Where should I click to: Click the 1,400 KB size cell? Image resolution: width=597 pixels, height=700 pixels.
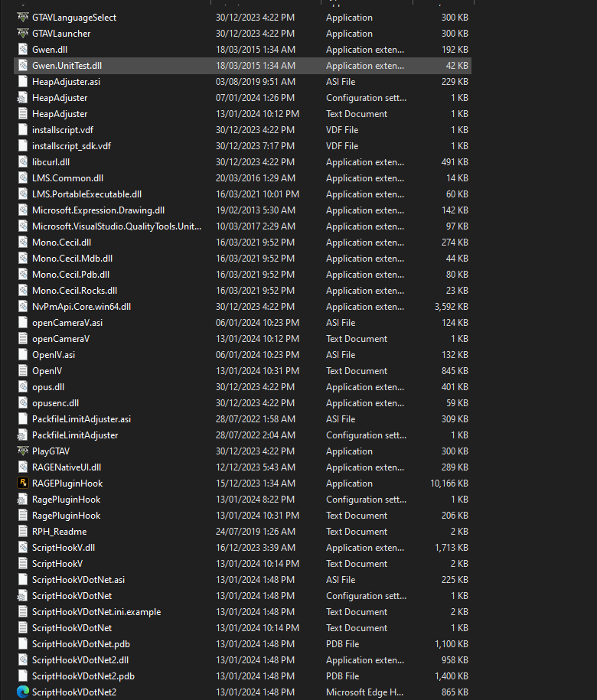point(452,676)
